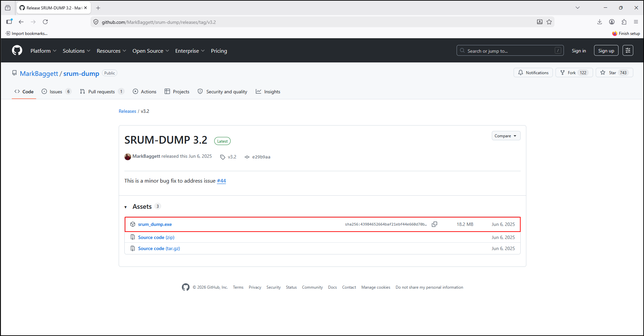Open a new browser tab
This screenshot has height=336, width=644.
click(98, 8)
